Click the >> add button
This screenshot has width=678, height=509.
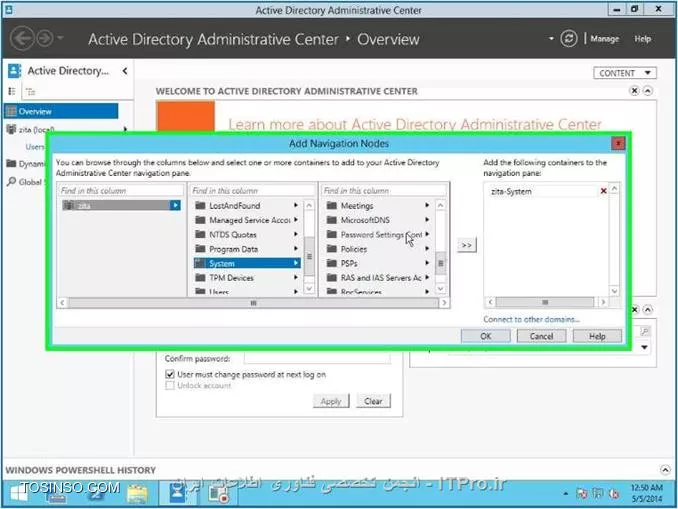pyautogui.click(x=467, y=245)
